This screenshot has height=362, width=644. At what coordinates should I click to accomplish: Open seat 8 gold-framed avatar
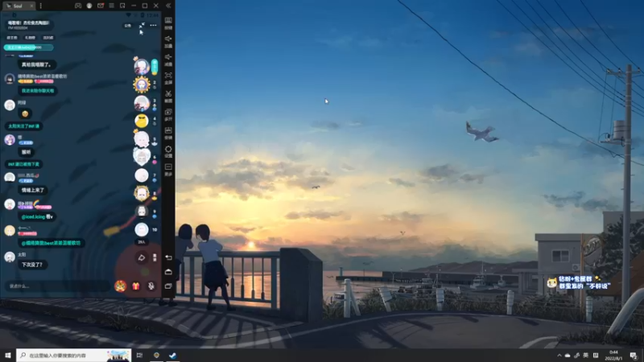pos(142,193)
